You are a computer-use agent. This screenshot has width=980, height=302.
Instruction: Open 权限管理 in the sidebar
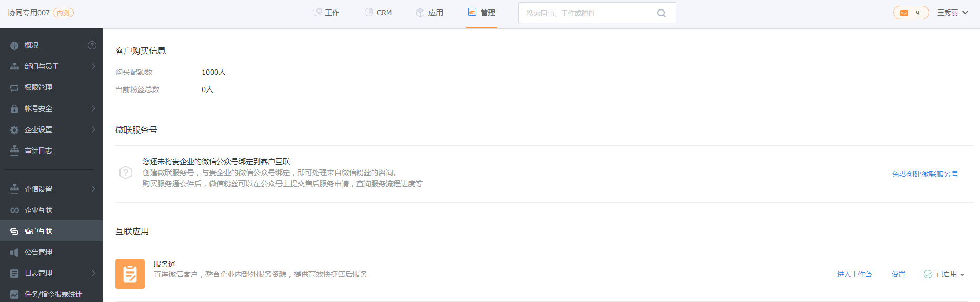51,87
